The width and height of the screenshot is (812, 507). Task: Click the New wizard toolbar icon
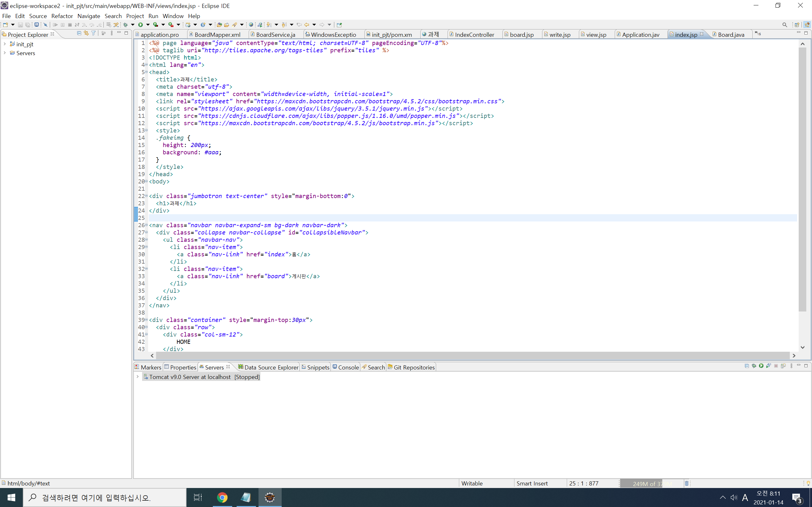[6, 24]
